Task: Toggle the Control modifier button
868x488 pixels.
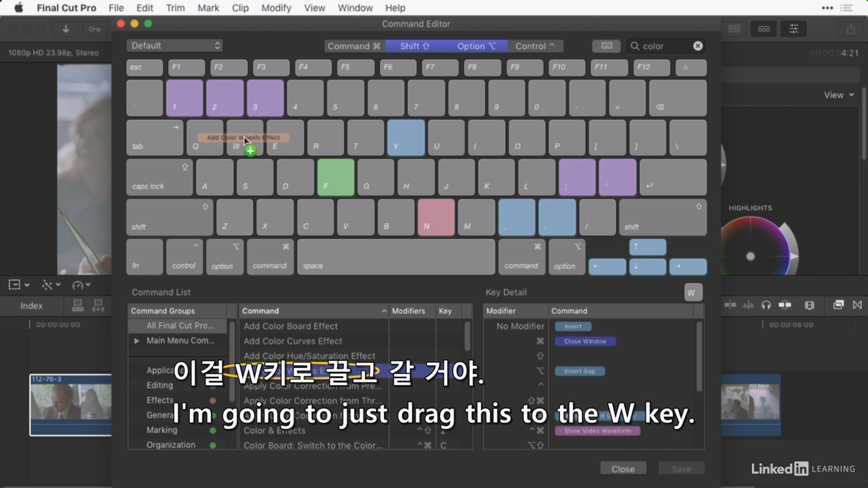Action: (x=535, y=46)
